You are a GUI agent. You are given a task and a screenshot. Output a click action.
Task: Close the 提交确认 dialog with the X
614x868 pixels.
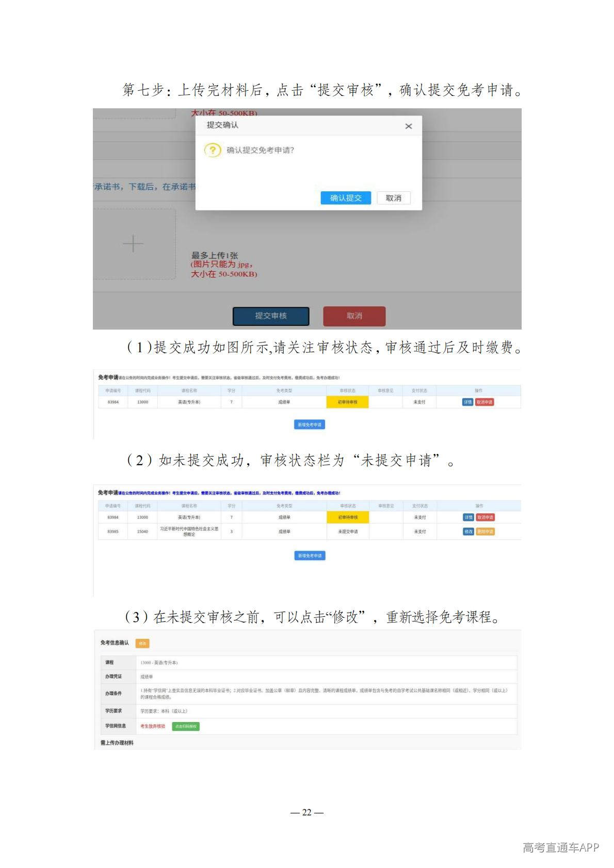(408, 126)
